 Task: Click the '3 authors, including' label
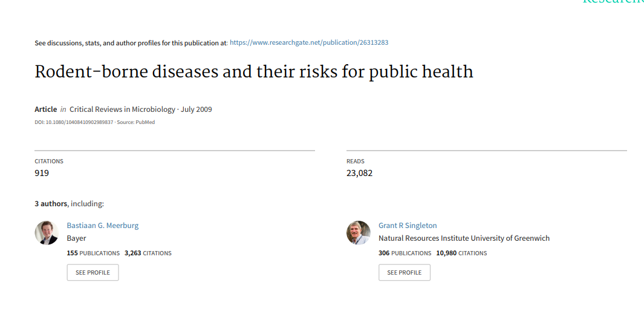(x=69, y=204)
